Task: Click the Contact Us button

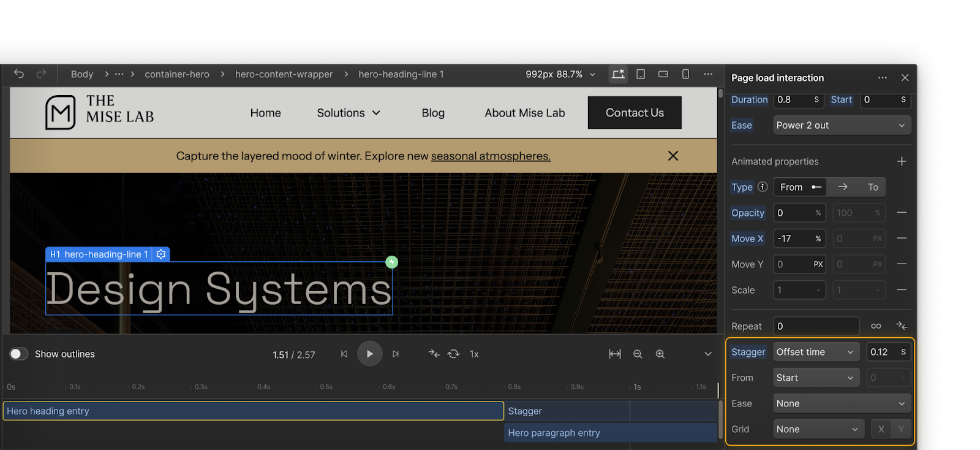Action: point(635,113)
